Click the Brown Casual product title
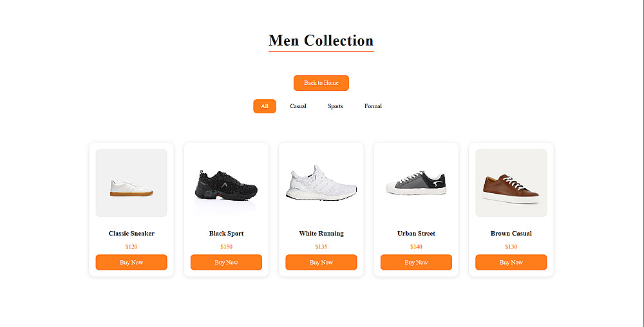This screenshot has width=644, height=327. point(511,234)
